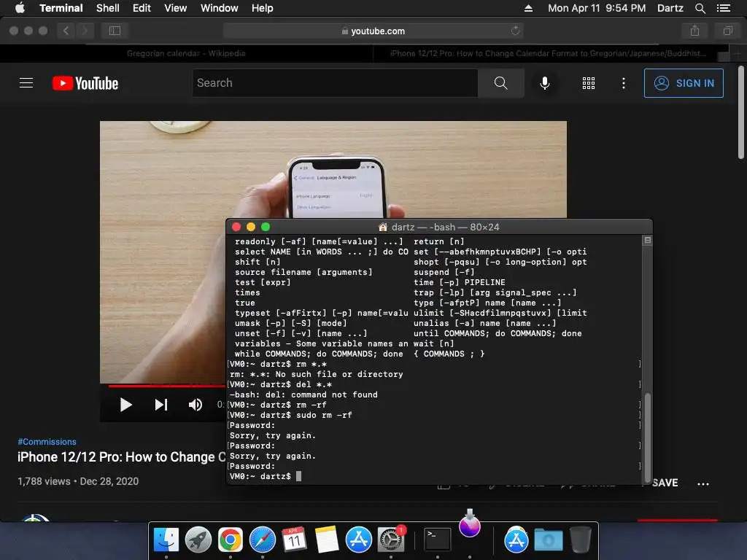747x560 pixels.
Task: Play the YouTube video
Action: (x=125, y=405)
